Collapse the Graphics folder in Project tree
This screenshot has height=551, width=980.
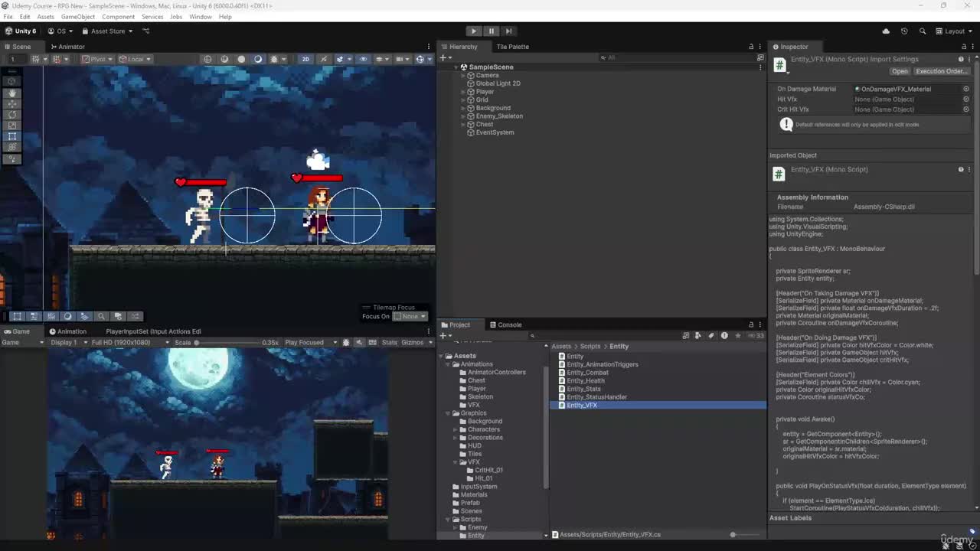(448, 413)
